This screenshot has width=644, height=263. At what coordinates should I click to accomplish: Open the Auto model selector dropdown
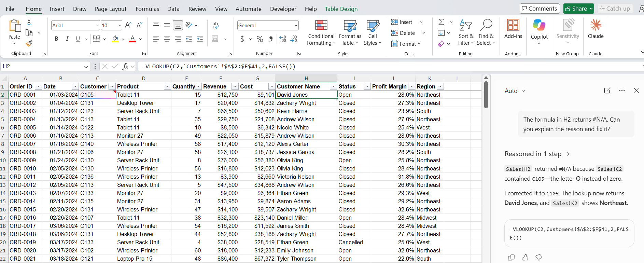pos(515,91)
